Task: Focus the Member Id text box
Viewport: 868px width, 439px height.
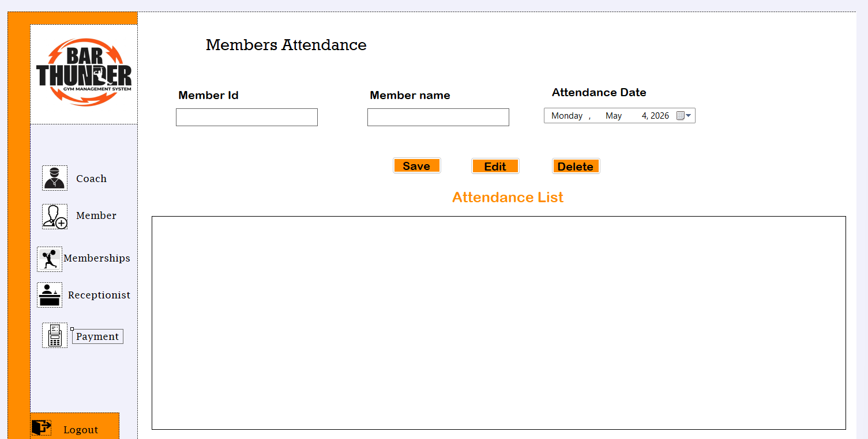Action: click(247, 117)
